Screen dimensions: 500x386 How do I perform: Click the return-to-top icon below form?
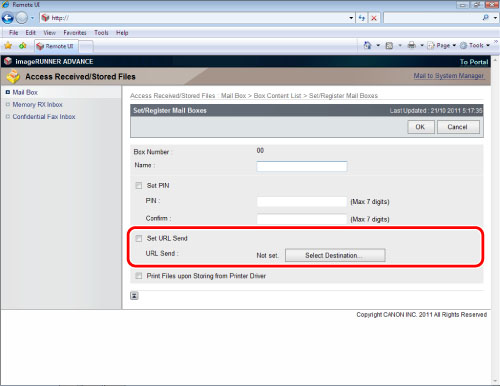(x=134, y=296)
